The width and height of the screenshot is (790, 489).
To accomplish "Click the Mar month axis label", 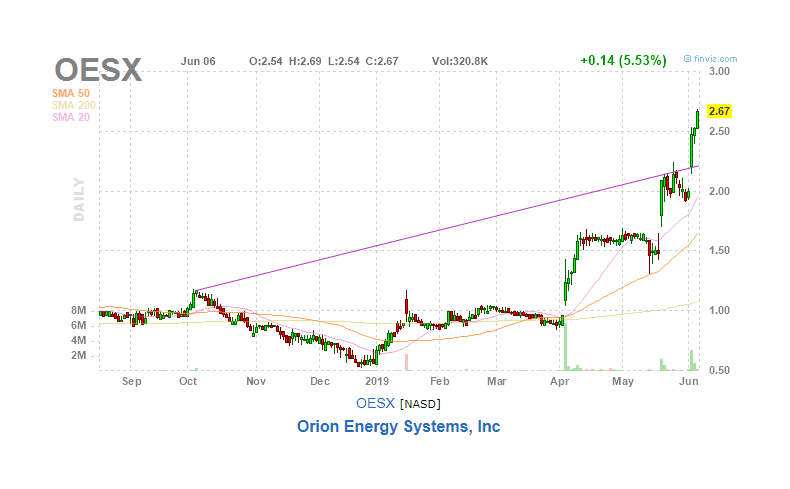I will click(496, 381).
